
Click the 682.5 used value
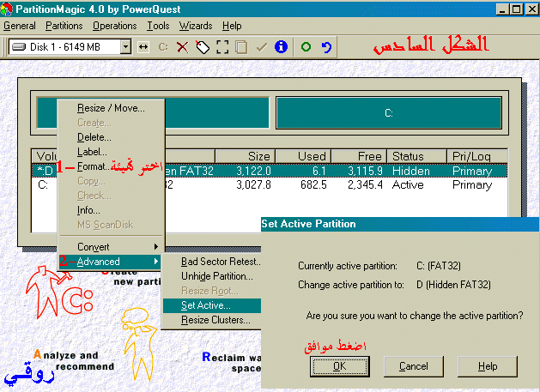point(313,184)
